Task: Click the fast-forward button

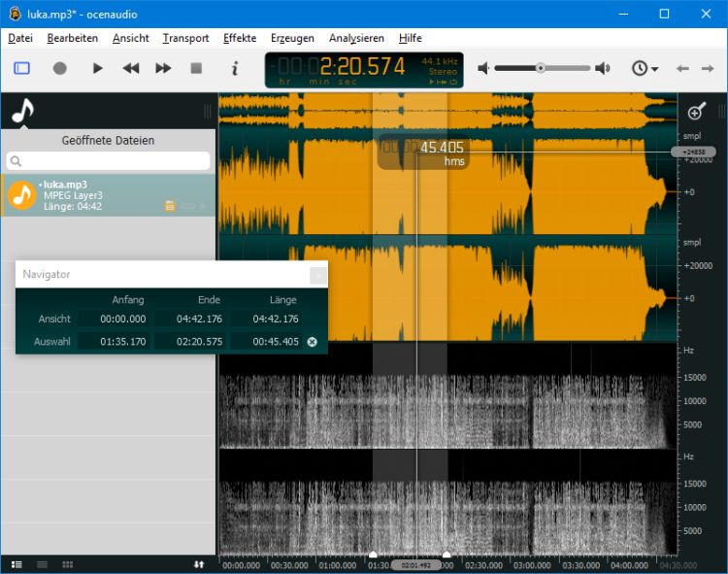Action: (163, 68)
